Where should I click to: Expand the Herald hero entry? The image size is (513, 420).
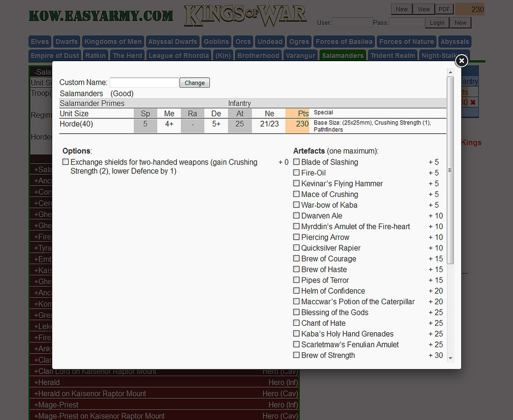47,382
